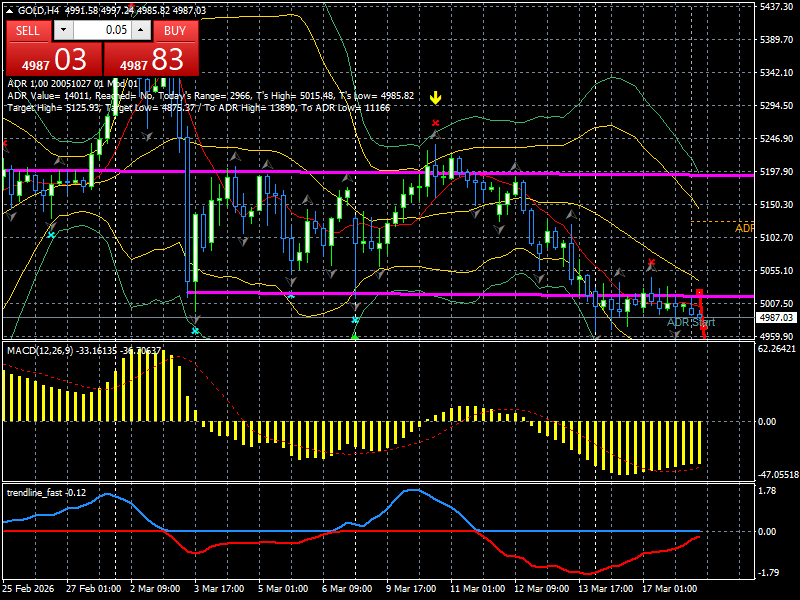Click the -47.05518 MACD scale value
800x600 pixels.
point(778,475)
